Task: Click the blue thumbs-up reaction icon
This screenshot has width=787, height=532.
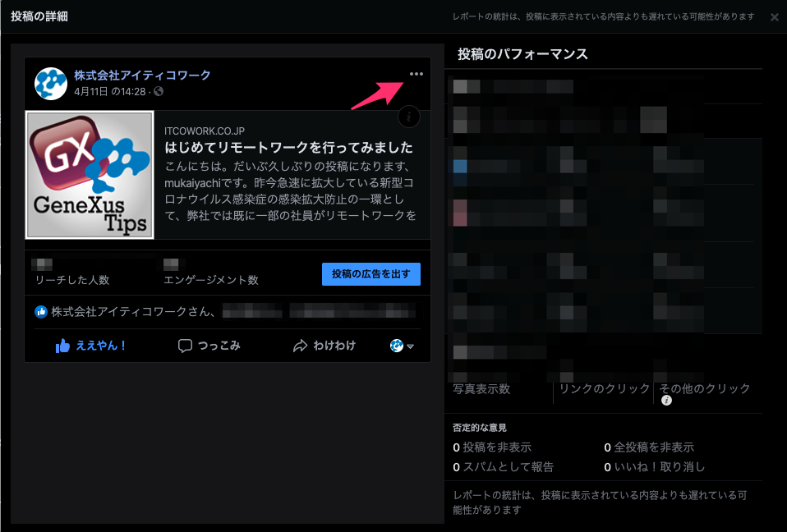Action: pyautogui.click(x=40, y=312)
